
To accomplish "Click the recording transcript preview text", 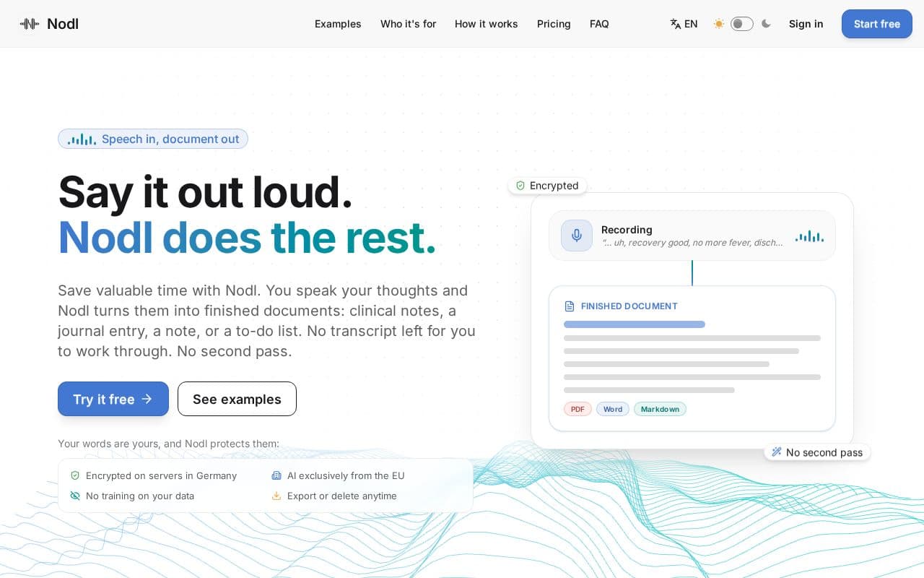I will tap(692, 243).
